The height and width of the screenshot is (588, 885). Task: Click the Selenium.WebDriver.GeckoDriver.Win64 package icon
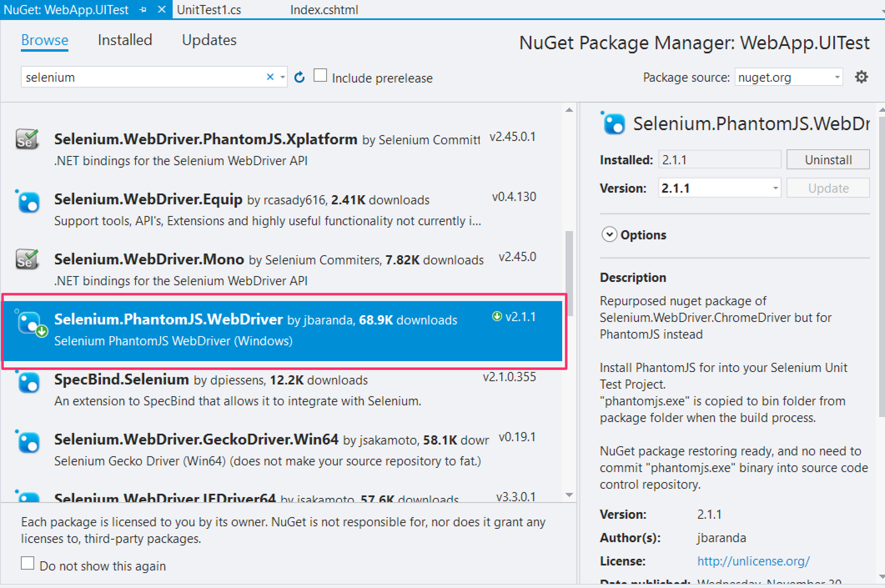(28, 443)
